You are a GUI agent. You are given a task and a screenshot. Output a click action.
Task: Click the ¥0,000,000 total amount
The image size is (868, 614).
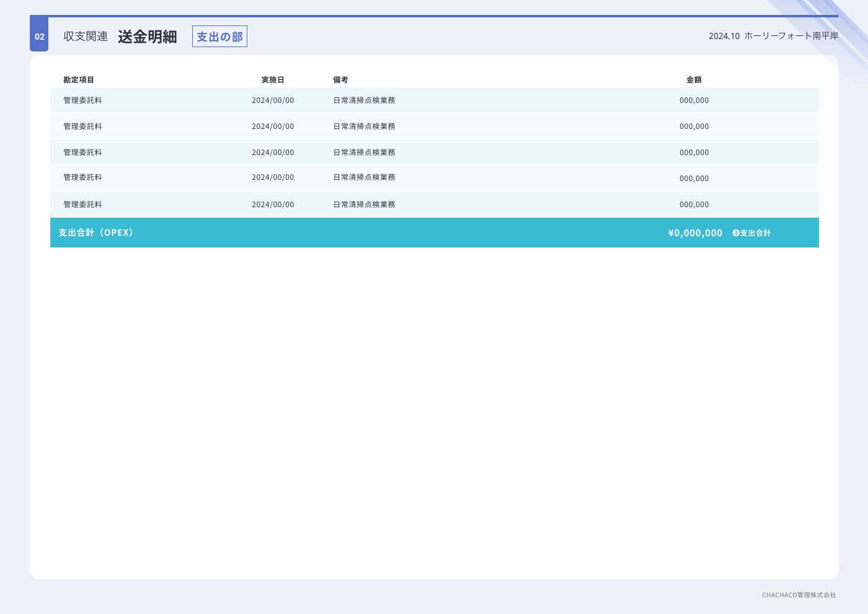tap(695, 233)
